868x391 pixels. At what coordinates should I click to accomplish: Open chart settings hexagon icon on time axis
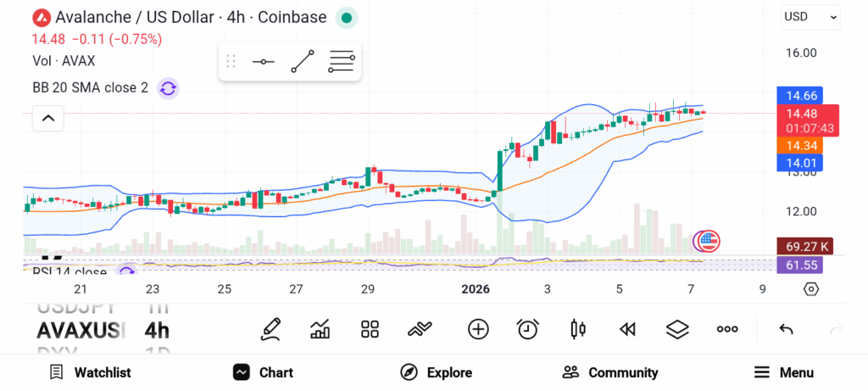tap(811, 289)
